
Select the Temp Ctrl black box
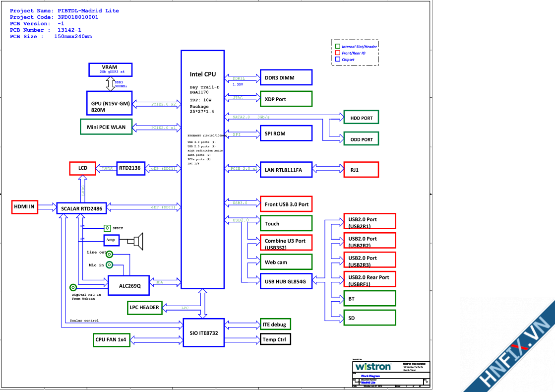tap(276, 339)
